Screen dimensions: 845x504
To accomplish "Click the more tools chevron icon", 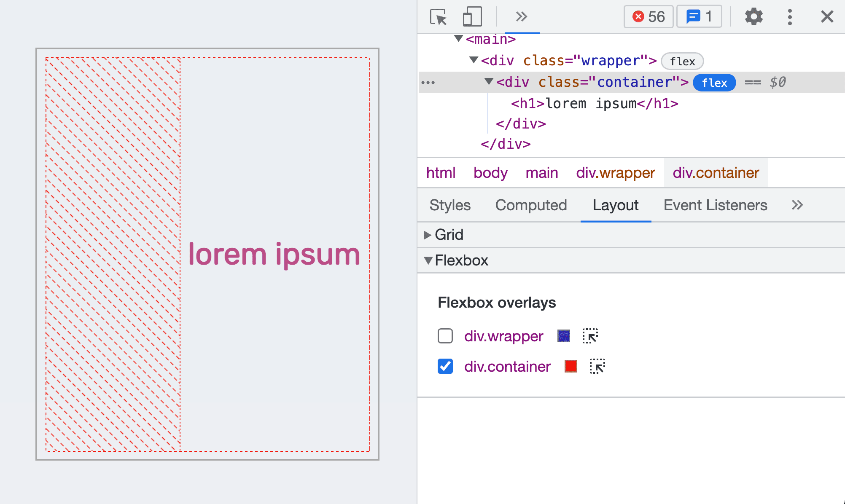I will click(521, 16).
